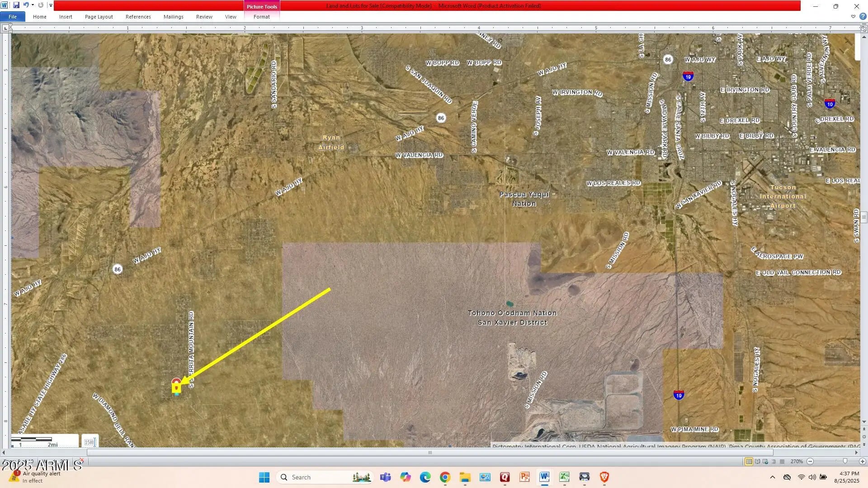The height and width of the screenshot is (488, 868).
Task: Switch to Web Layout view
Action: click(765, 461)
